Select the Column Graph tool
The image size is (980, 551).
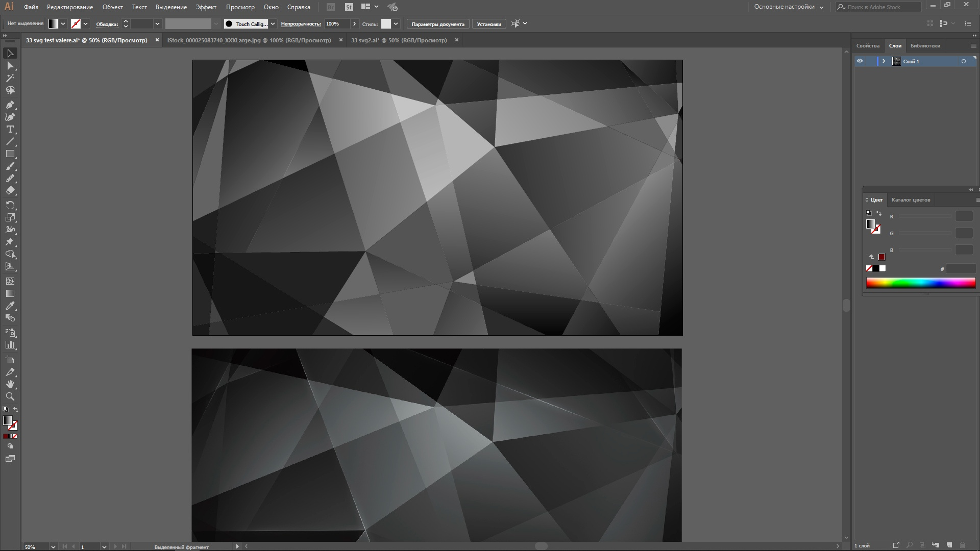pos(10,345)
